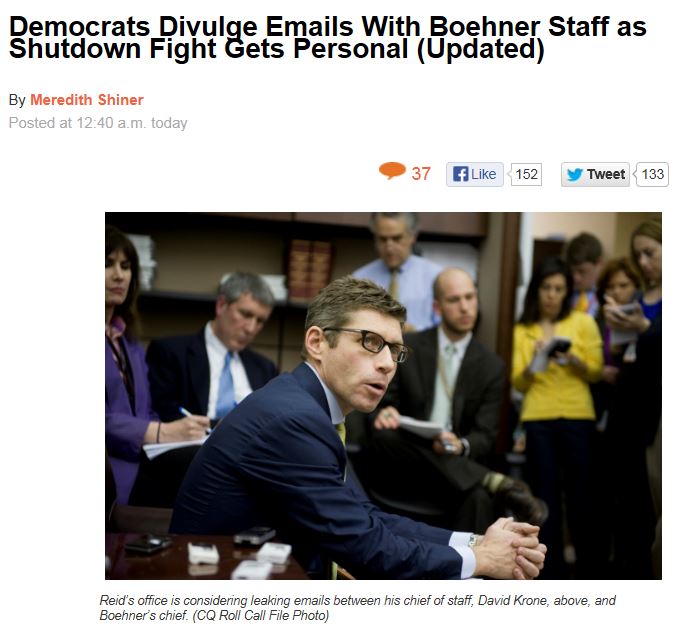Image resolution: width=677 pixels, height=628 pixels.
Task: Tweet this article
Action: (595, 174)
